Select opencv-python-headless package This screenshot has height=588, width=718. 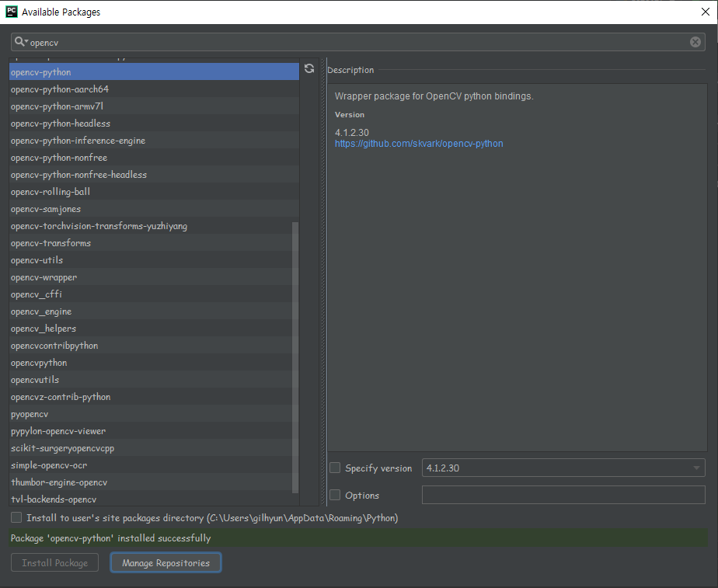point(154,123)
